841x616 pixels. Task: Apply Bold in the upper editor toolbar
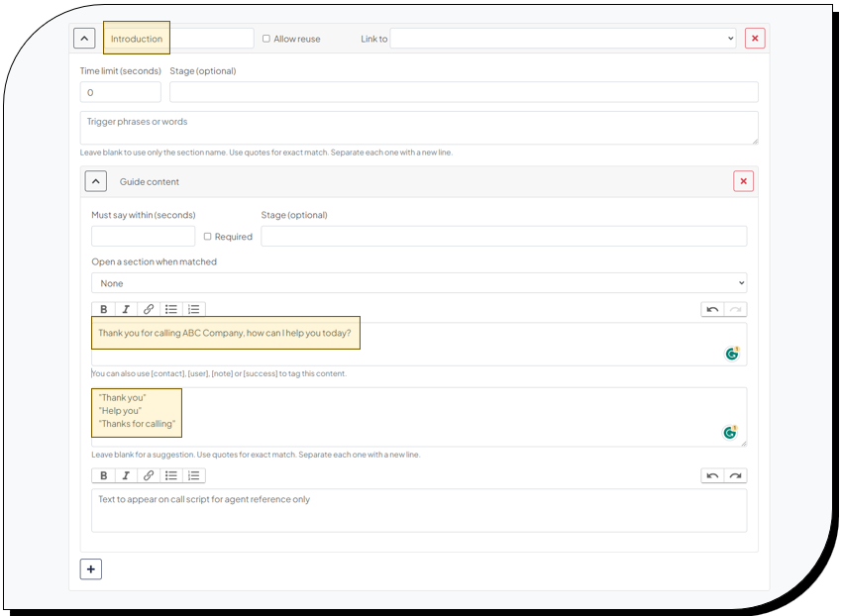pyautogui.click(x=104, y=309)
